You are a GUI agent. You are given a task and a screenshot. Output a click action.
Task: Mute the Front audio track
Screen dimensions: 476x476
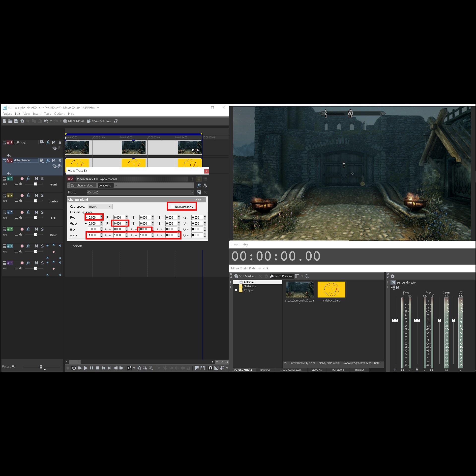[36, 178]
